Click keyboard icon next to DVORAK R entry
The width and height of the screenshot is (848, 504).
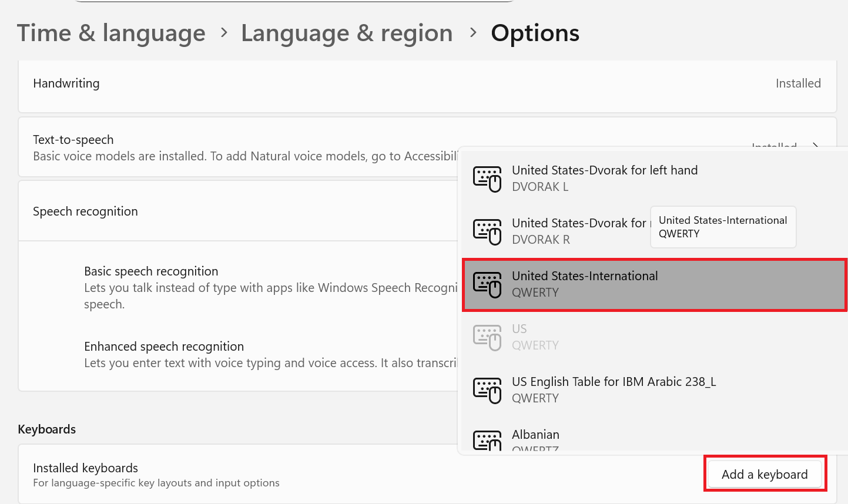point(487,232)
